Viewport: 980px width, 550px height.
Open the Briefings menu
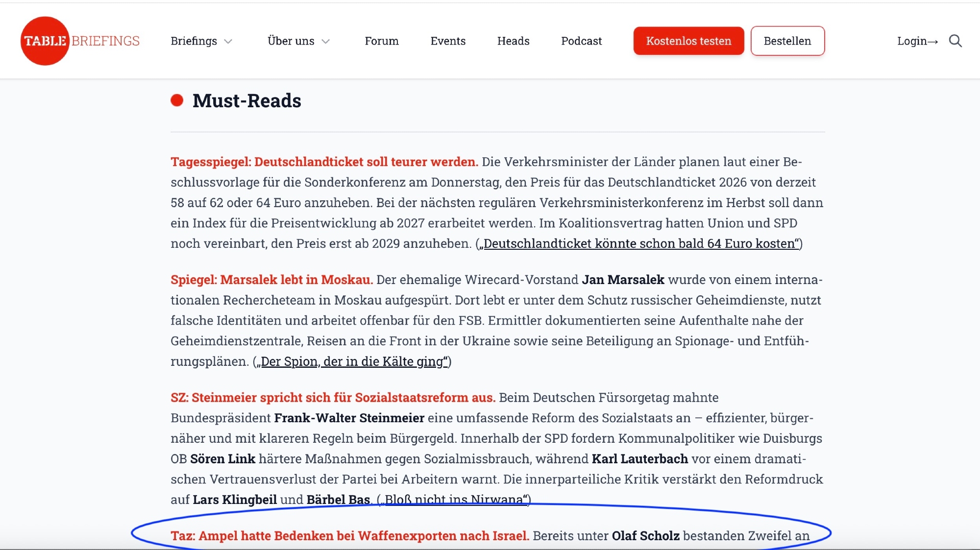pyautogui.click(x=194, y=41)
